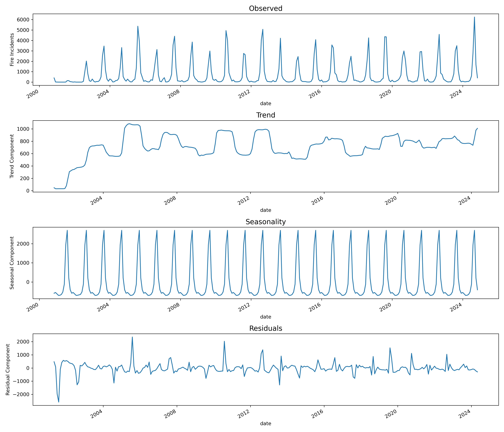This screenshot has width=504, height=432.
Task: Click the year 2012 tick under Observed plot
Action: (244, 94)
